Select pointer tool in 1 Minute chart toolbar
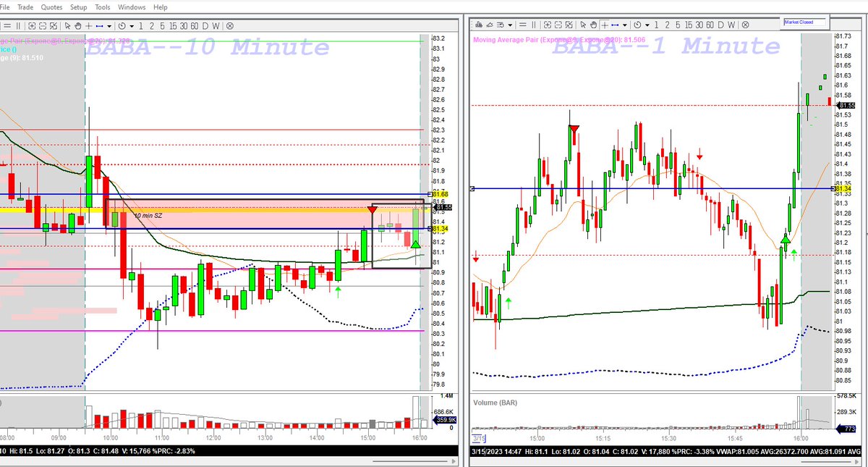 pyautogui.click(x=583, y=25)
